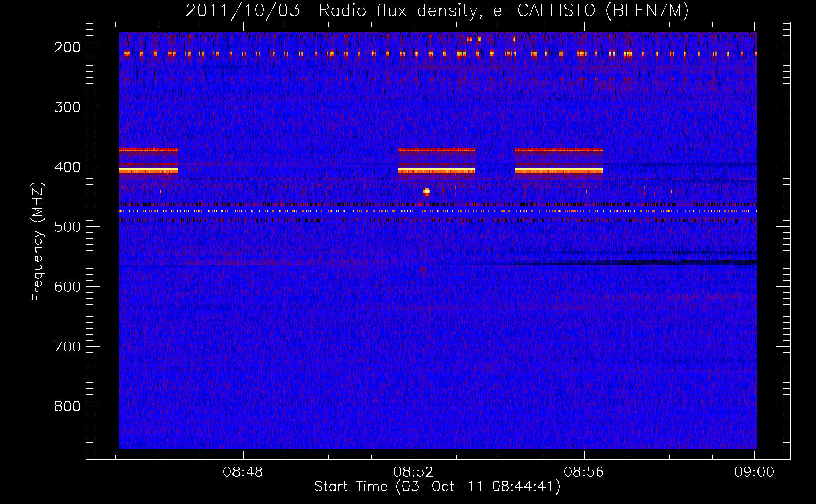Click the 400 frequency tick label
Viewport: 816px width, 504px height.
(68, 167)
